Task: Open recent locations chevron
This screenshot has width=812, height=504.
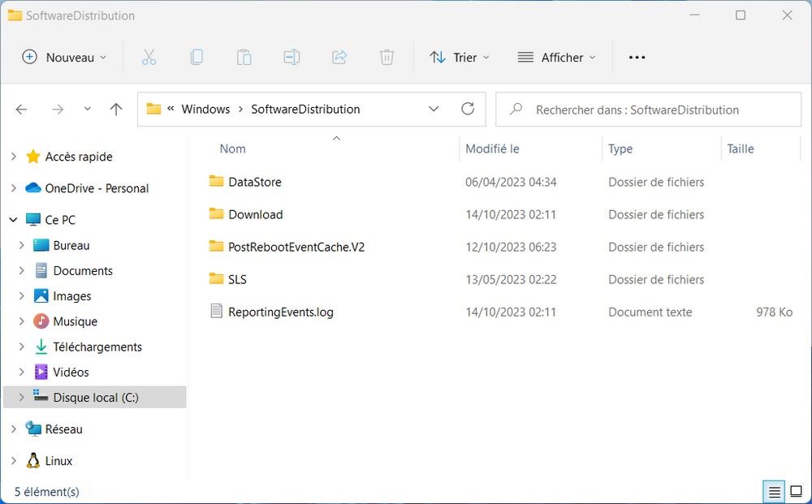Action: 88,109
